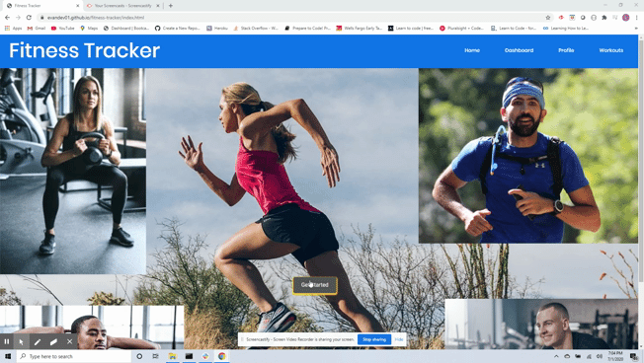Click the Fitness Tracker site title
Viewport: 644px width, 363px height.
(x=85, y=50)
